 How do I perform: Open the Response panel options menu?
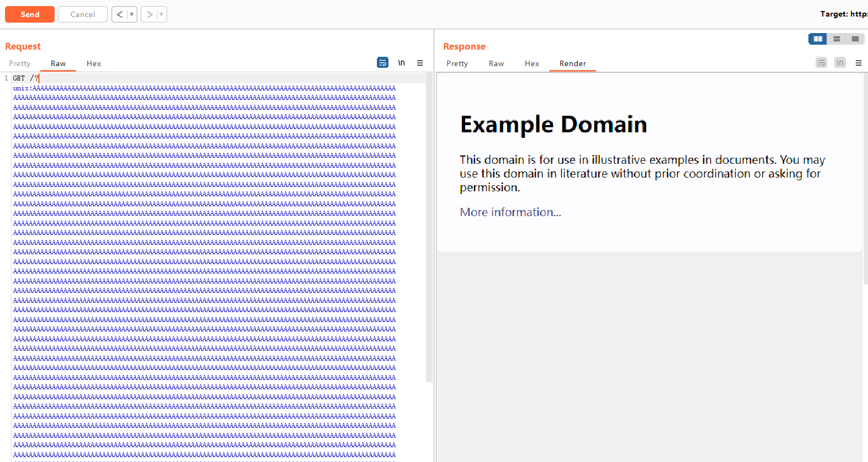pos(859,63)
